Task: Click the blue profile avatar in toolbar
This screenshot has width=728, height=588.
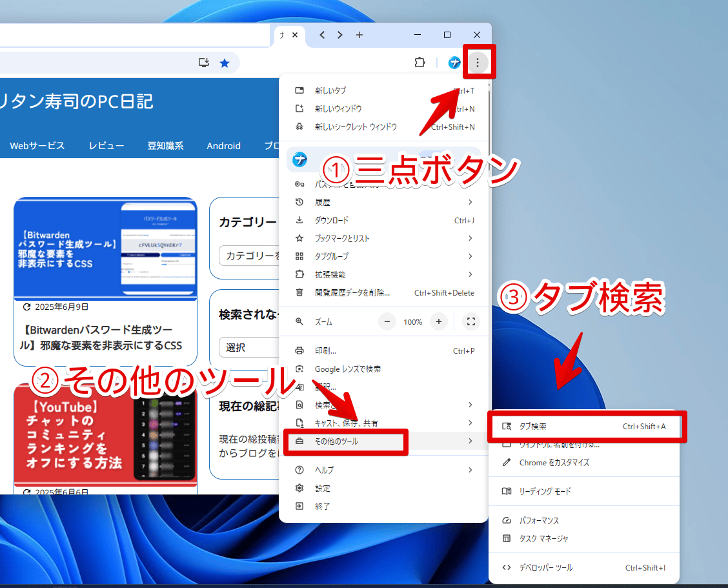Action: [x=454, y=62]
